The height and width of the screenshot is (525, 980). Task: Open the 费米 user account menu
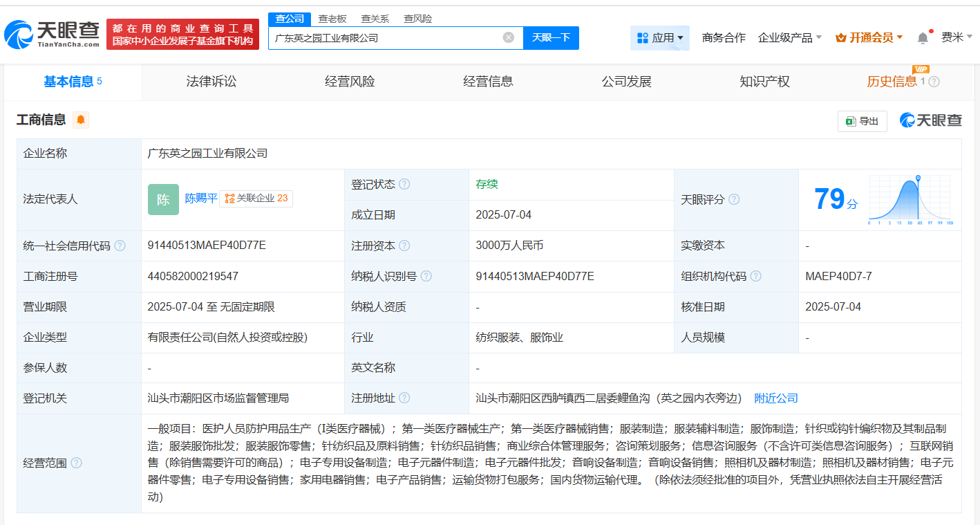957,37
